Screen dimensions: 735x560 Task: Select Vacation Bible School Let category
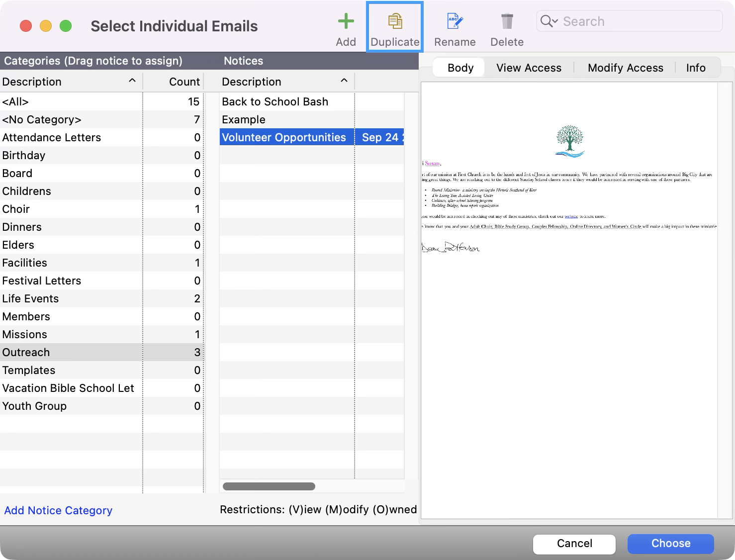click(102, 388)
